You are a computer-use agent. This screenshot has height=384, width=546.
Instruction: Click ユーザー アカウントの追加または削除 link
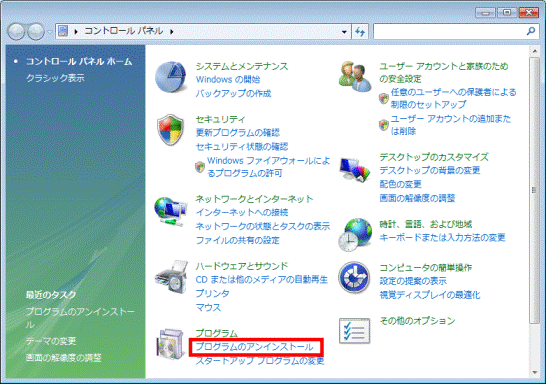[451, 125]
